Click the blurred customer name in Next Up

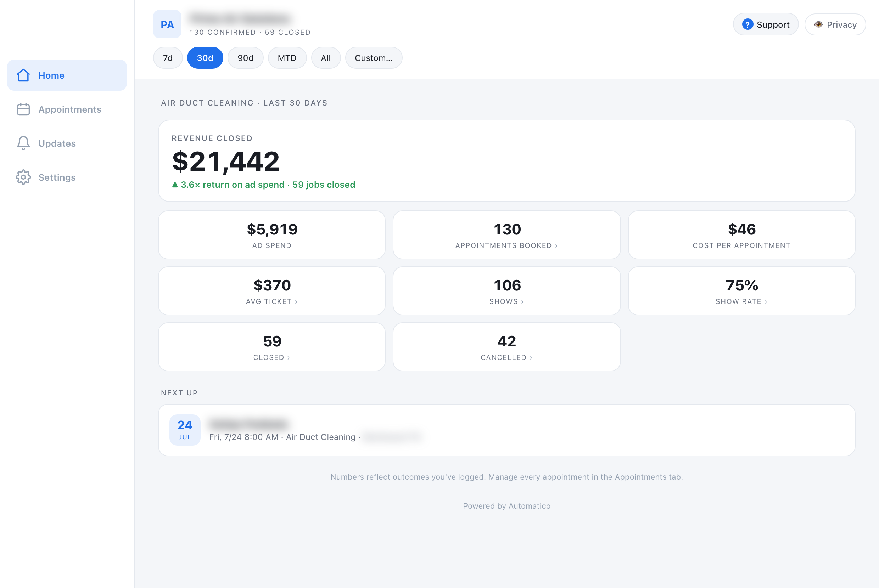pos(249,424)
